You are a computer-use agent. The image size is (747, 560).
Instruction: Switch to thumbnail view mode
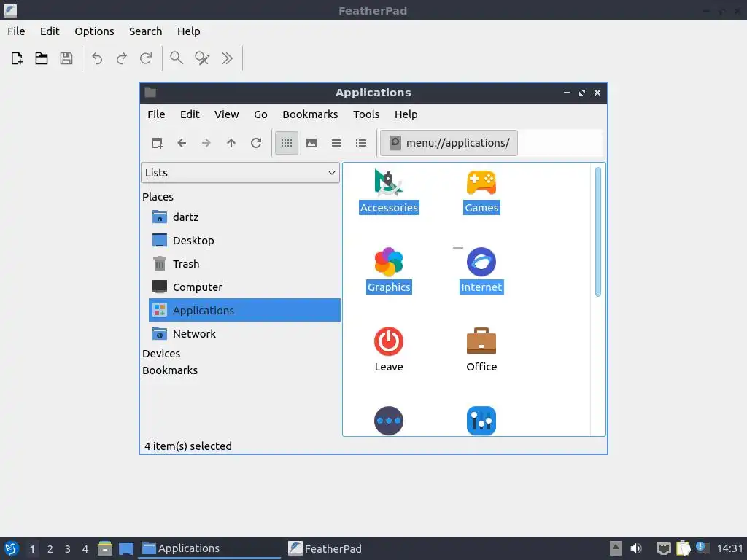pyautogui.click(x=311, y=143)
